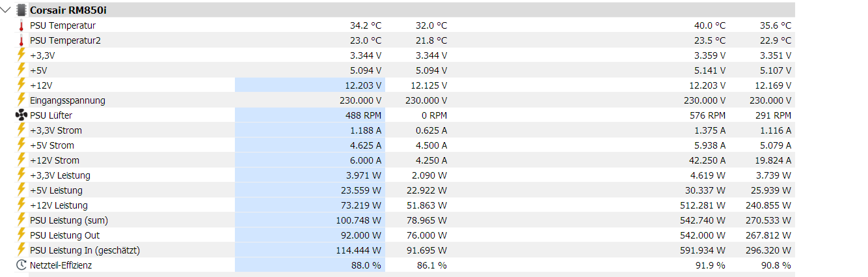The width and height of the screenshot is (868, 277).
Task: Select the PSU Temperatur row label
Action: pos(63,25)
